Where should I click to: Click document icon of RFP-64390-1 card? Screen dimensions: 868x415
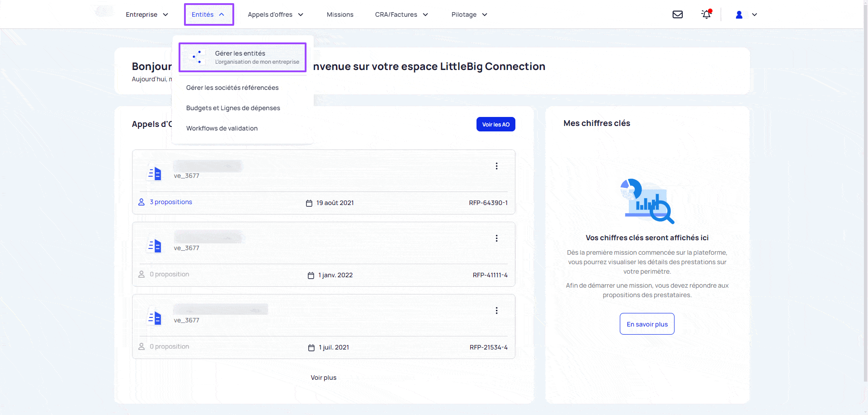click(x=155, y=173)
